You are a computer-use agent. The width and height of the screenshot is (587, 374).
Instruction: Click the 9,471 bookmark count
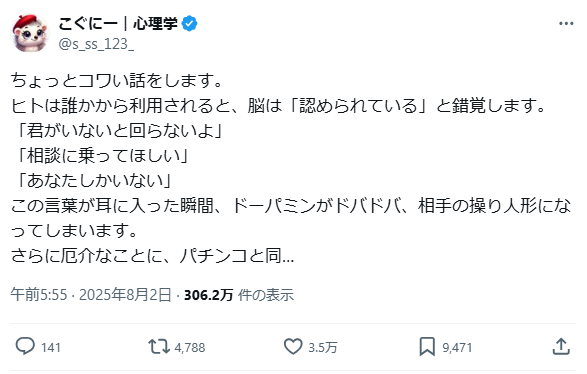[x=457, y=347]
